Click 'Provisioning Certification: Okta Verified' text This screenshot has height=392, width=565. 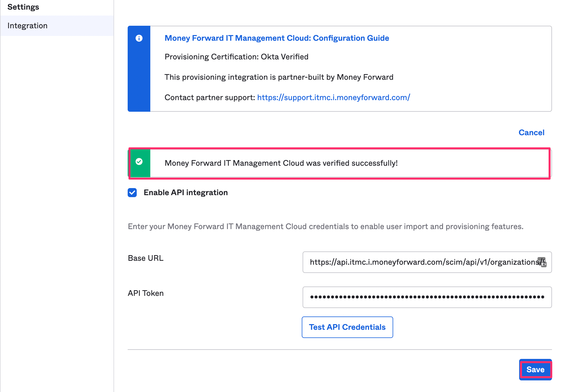(236, 57)
